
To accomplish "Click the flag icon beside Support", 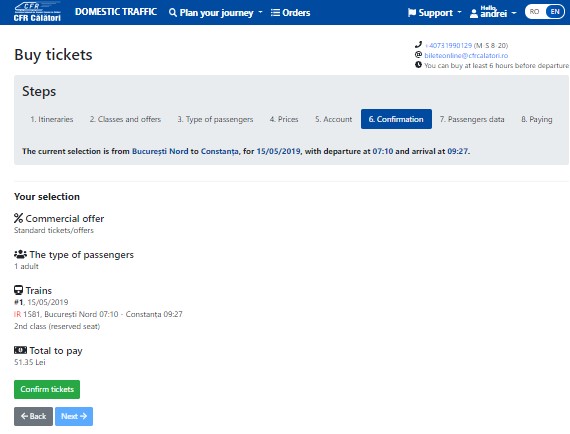I will coord(412,13).
